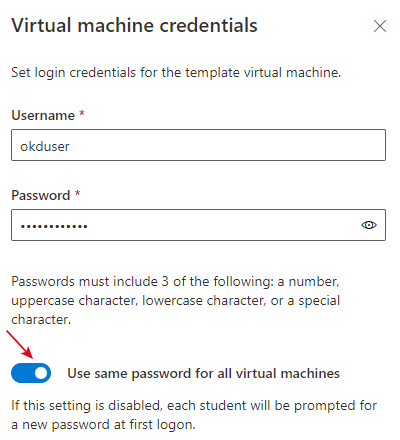Screen dimensions: 400x440
Task: Click "Use same password for all virtual machines" label
Action: [203, 373]
